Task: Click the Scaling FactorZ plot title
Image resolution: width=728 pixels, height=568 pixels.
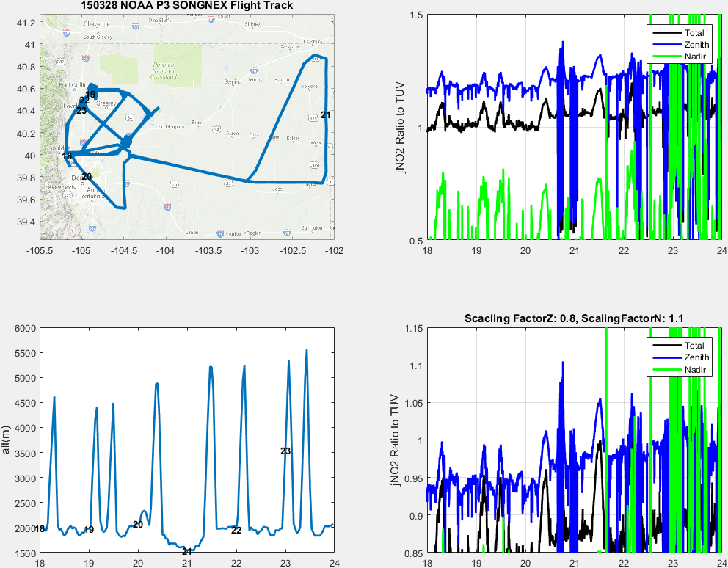Action: click(x=574, y=318)
